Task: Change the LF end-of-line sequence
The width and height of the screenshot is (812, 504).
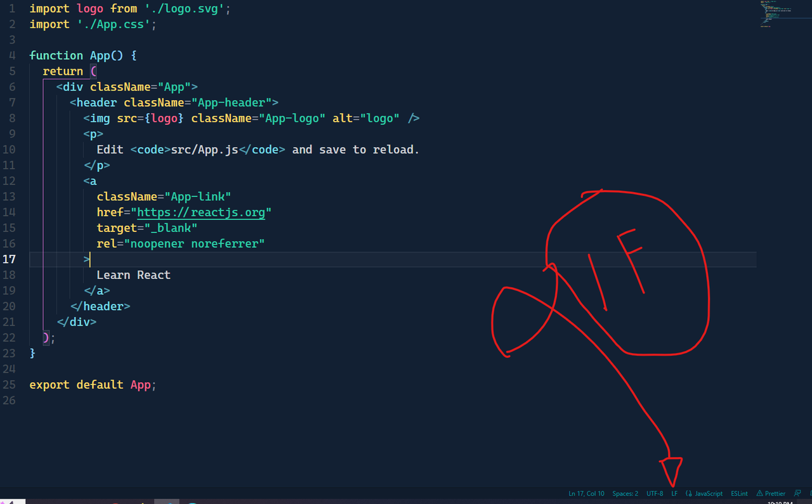Action: coord(674,493)
